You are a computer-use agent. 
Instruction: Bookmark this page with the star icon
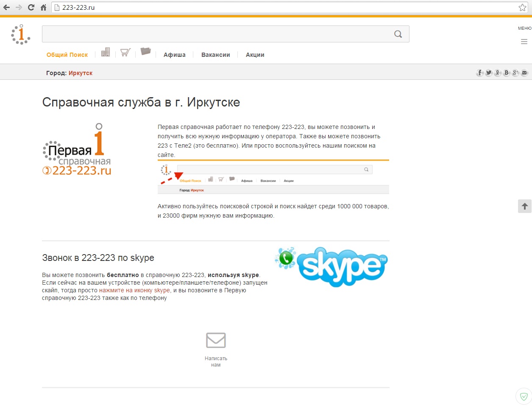pyautogui.click(x=522, y=7)
